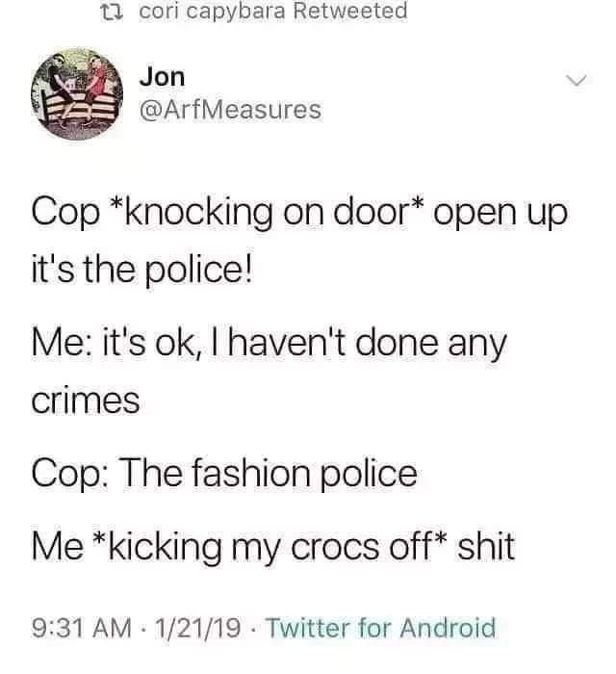
Task: Click the text it's the police!
Action: tap(141, 271)
